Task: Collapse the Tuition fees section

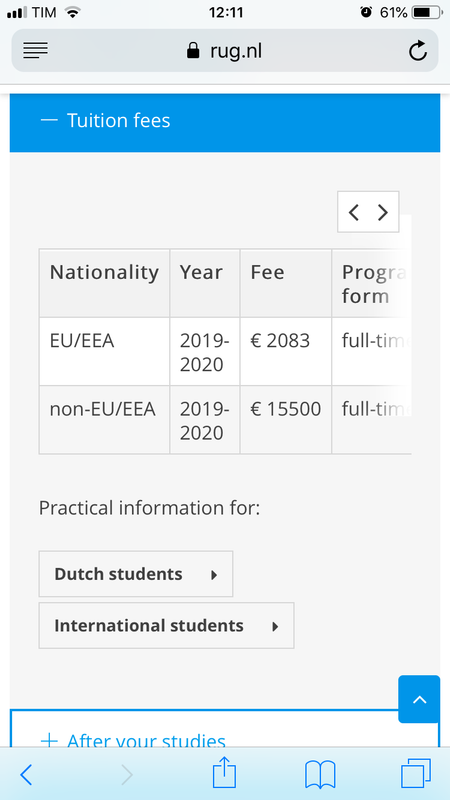Action: click(224, 121)
